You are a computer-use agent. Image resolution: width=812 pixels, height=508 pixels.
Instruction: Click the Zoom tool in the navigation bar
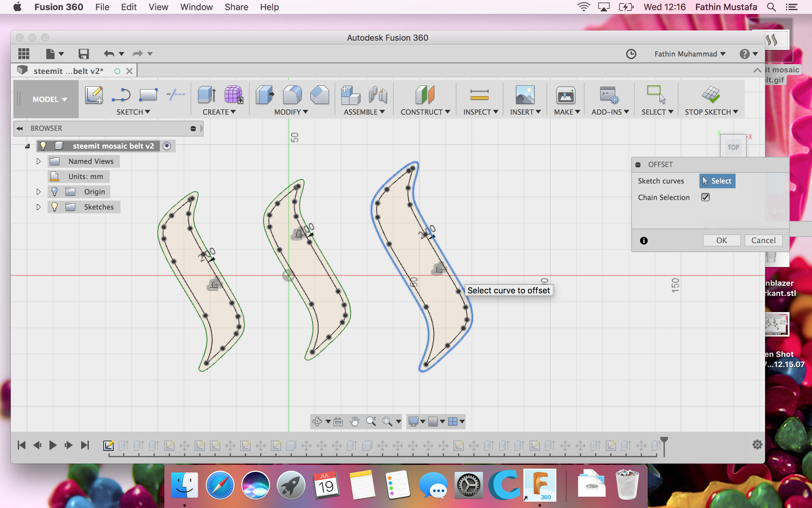(371, 421)
